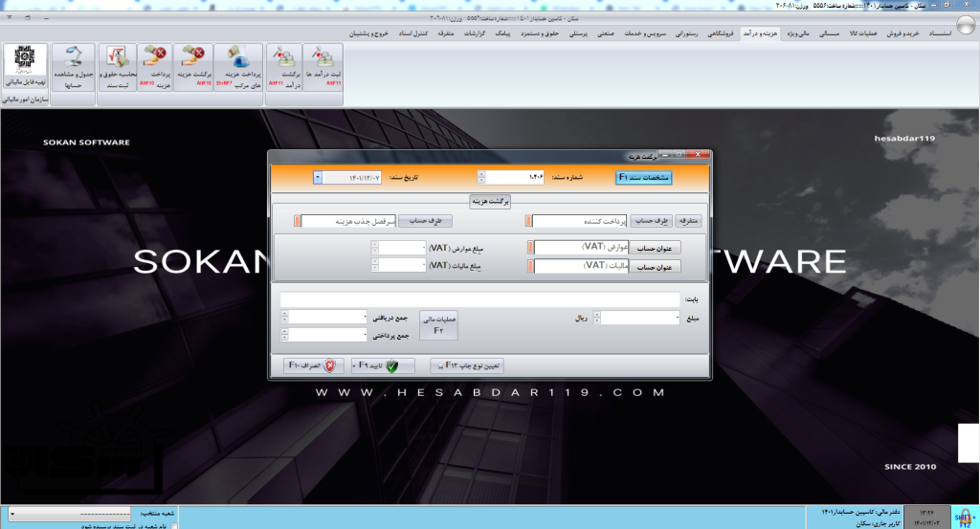This screenshot has width=980, height=529.
Task: Open ثبت درآمد ها toolbar icon
Action: click(323, 67)
